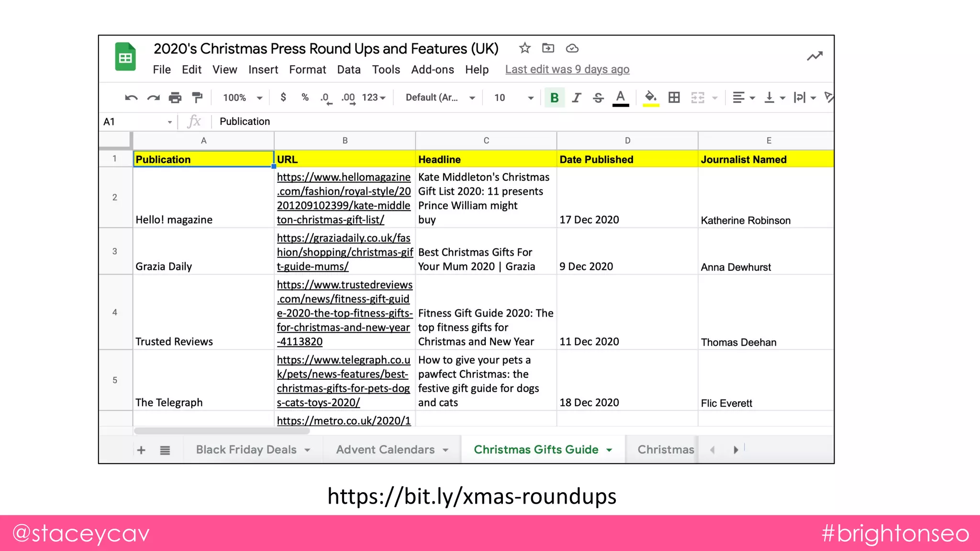Open the font size 10 dropdown

(514, 98)
